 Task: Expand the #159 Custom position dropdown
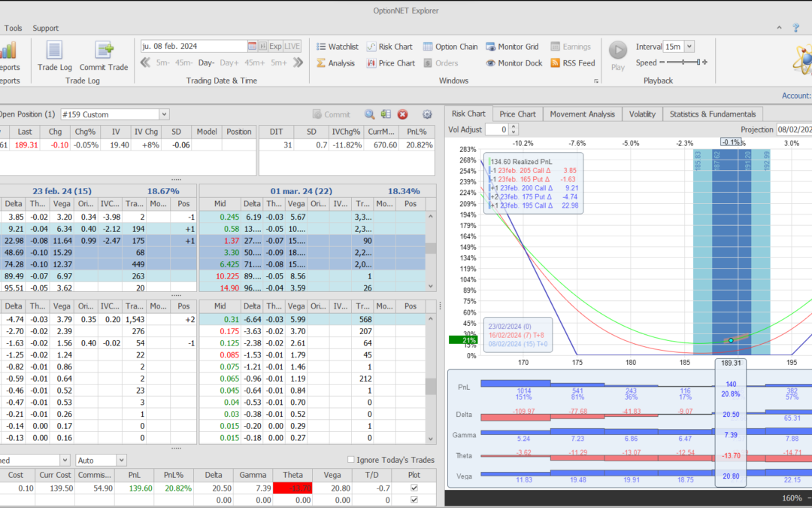[x=164, y=114]
